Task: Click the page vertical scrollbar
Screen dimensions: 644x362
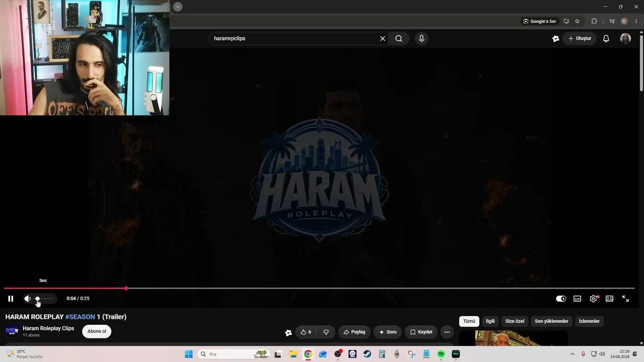Action: [641, 63]
